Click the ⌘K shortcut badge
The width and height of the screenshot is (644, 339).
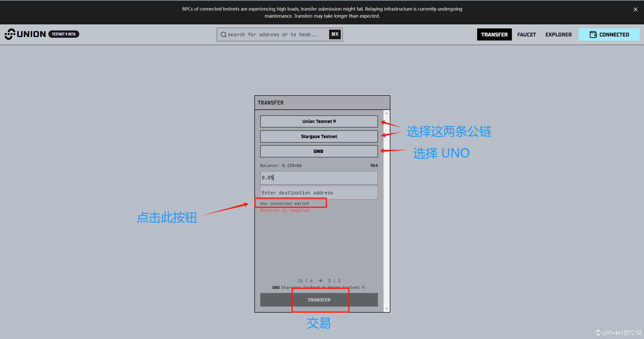pos(335,34)
